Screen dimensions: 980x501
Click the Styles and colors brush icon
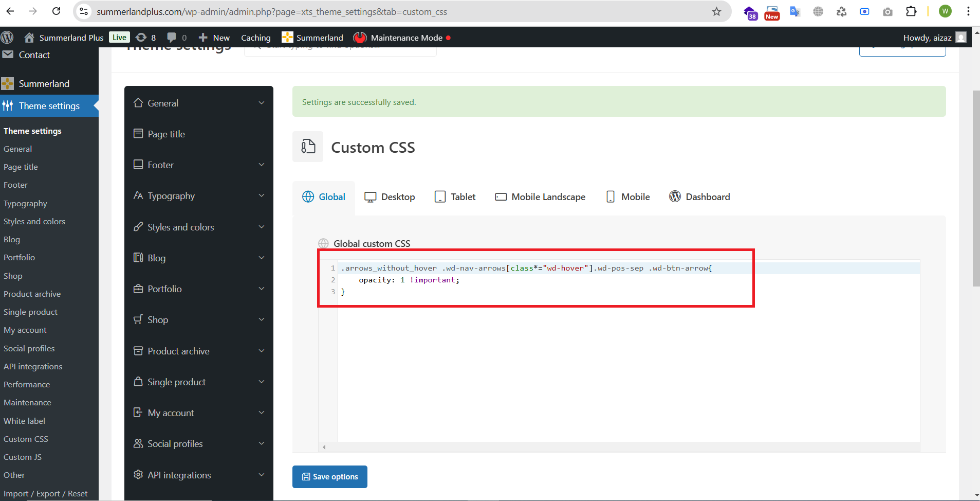click(x=138, y=226)
